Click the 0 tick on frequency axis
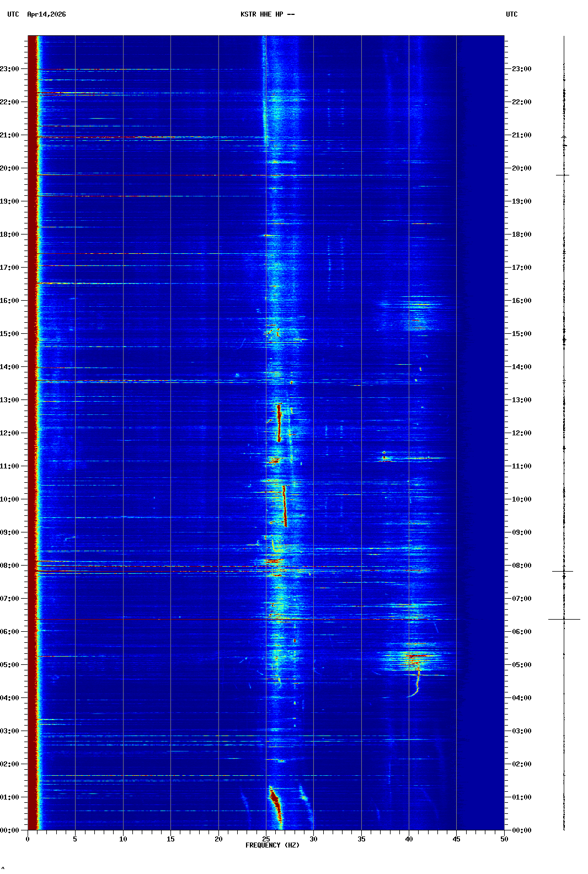Screen dimensions: 588x874 tap(28, 839)
